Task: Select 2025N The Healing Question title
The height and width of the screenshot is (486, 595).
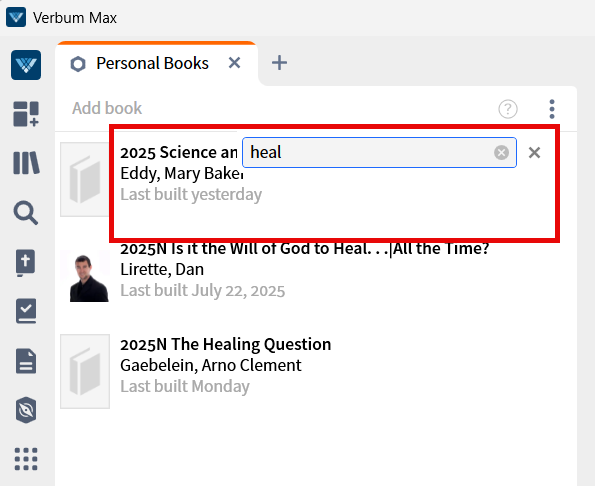Action: 225,344
